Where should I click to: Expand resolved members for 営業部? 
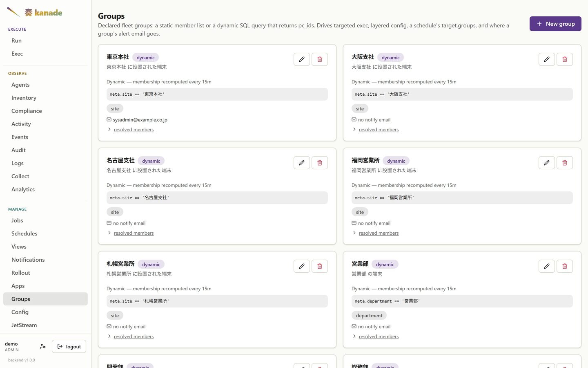(379, 337)
